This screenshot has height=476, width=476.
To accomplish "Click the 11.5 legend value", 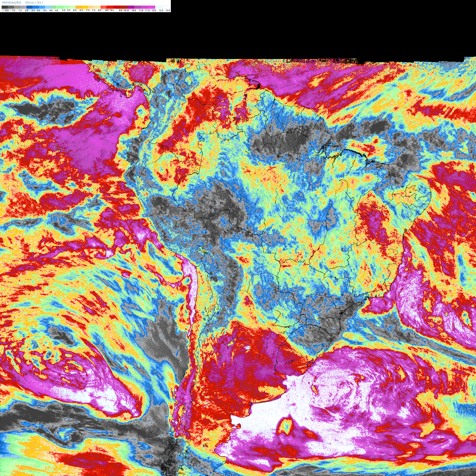I will (148, 10).
